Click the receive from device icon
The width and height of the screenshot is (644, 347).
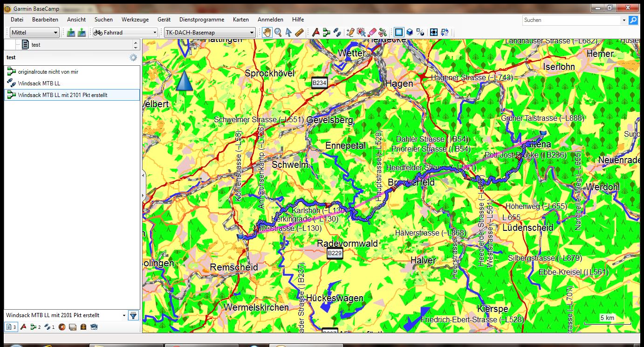point(82,32)
